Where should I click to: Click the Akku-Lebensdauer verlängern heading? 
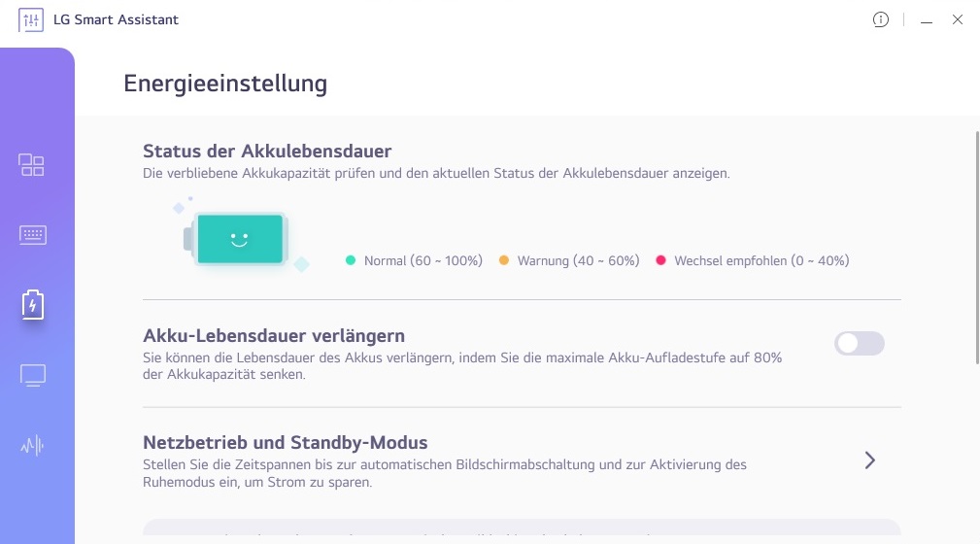[x=273, y=336]
